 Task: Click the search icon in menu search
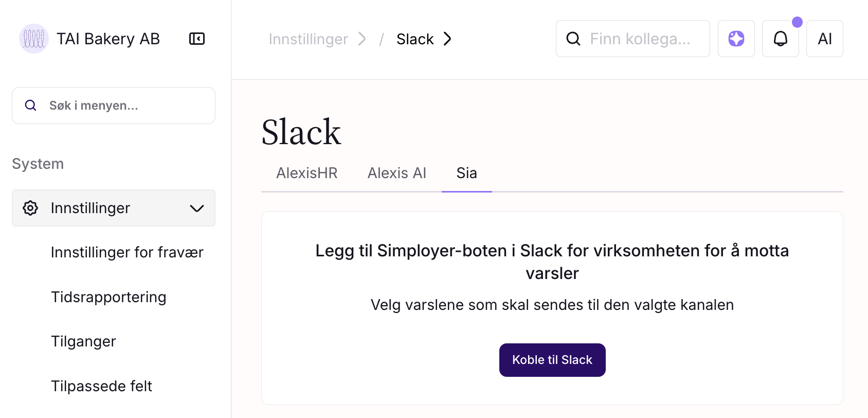tap(31, 106)
